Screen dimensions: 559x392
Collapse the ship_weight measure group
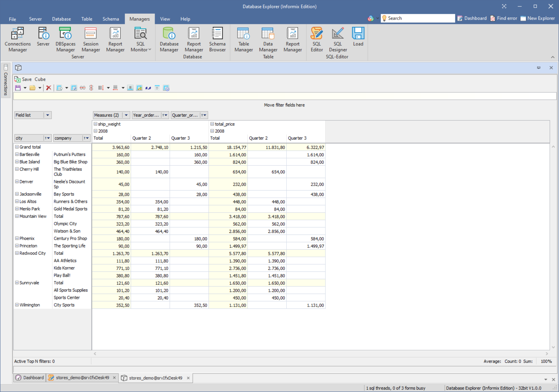point(95,124)
